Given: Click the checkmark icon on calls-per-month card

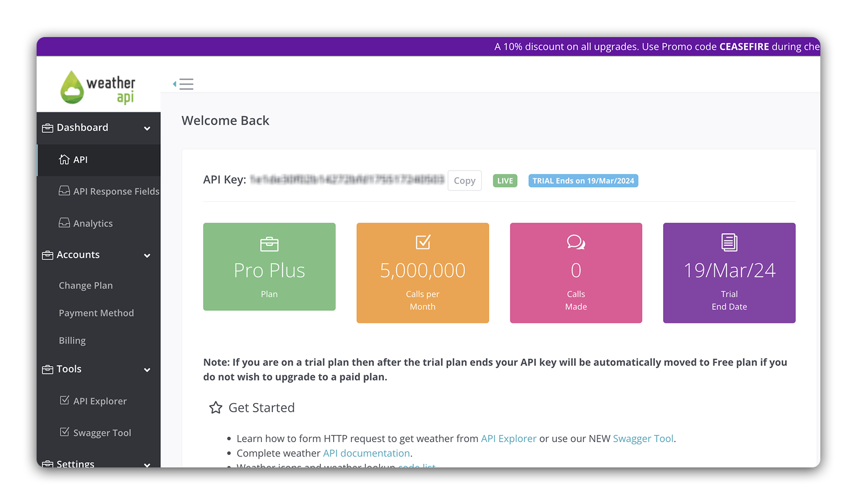Looking at the screenshot, I should pyautogui.click(x=423, y=242).
